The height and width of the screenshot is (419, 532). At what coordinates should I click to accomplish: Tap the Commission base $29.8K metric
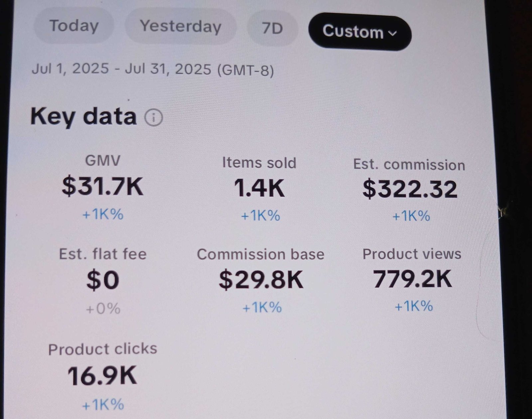tap(261, 280)
